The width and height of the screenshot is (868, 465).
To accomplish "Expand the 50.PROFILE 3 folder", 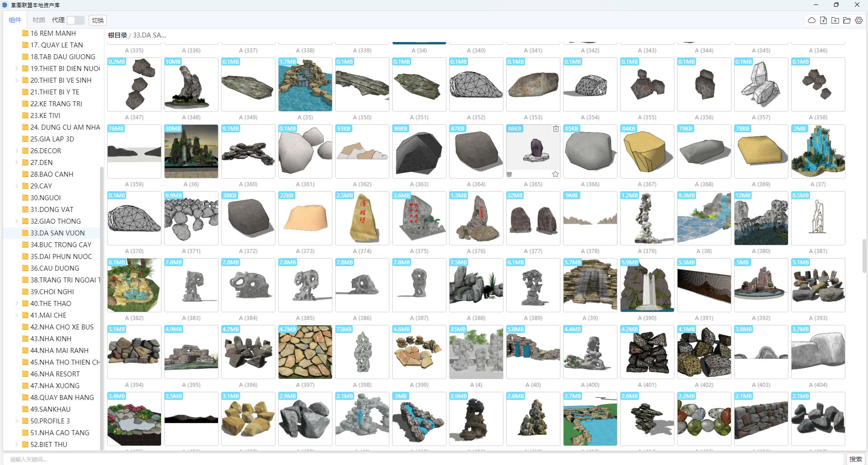I will pyautogui.click(x=17, y=421).
